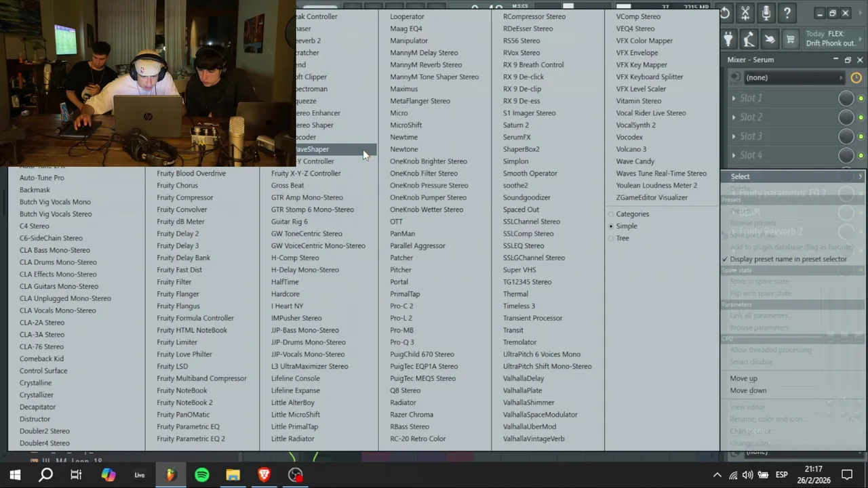Open File Explorer from the taskbar
This screenshot has height=488, width=868.
233,475
